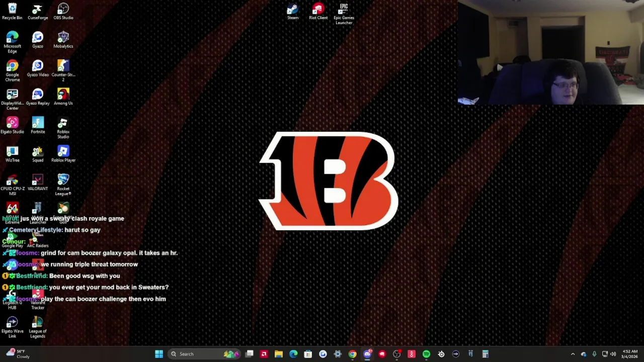Select the Counter-Strike 2 desktop icon
This screenshot has height=362, width=644.
63,71
